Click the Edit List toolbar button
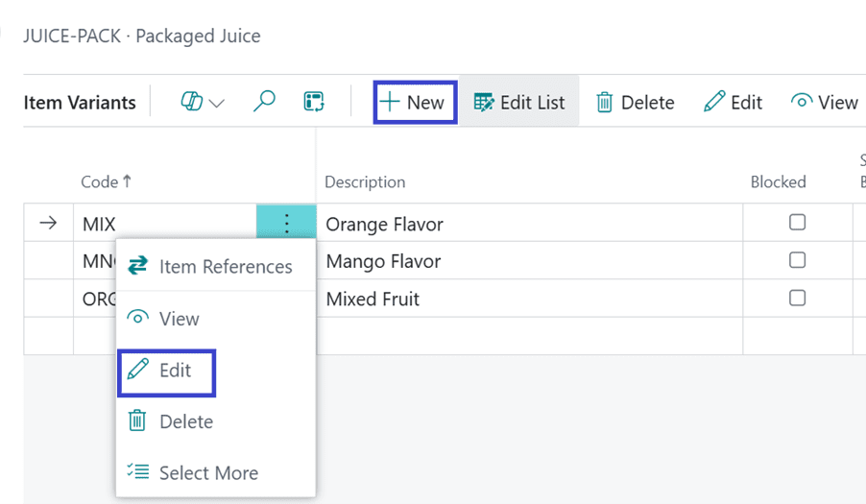 pos(519,102)
